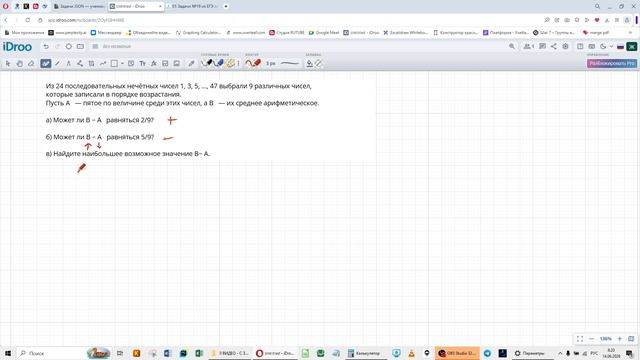
Task: Select the compass tool
Action: pos(69,63)
